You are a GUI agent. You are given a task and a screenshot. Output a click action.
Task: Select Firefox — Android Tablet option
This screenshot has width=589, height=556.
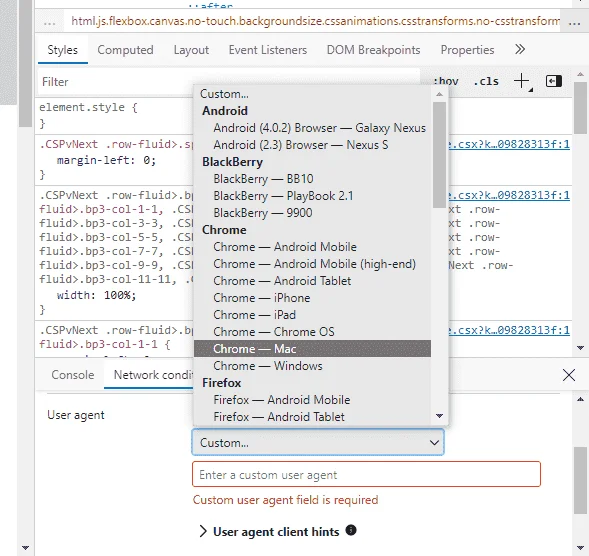tap(312, 417)
